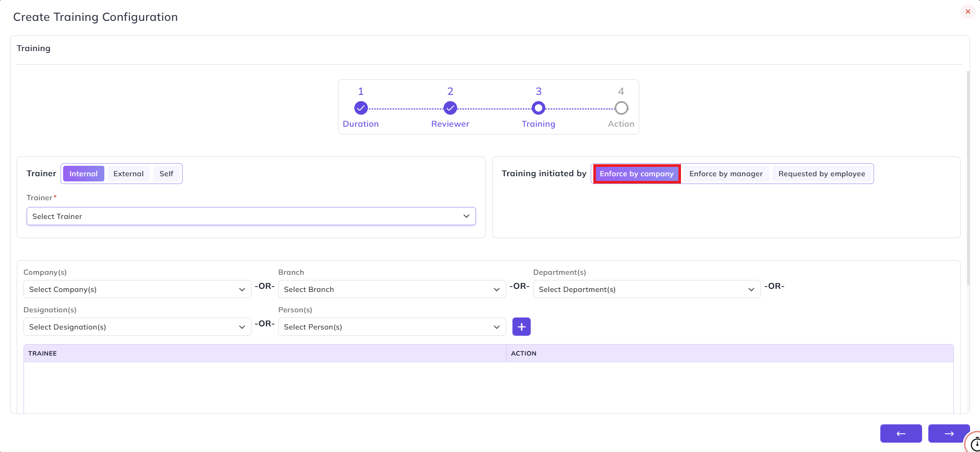Screen dimensions: 980x452
Task: Select Internal trainer type
Action: (x=83, y=174)
